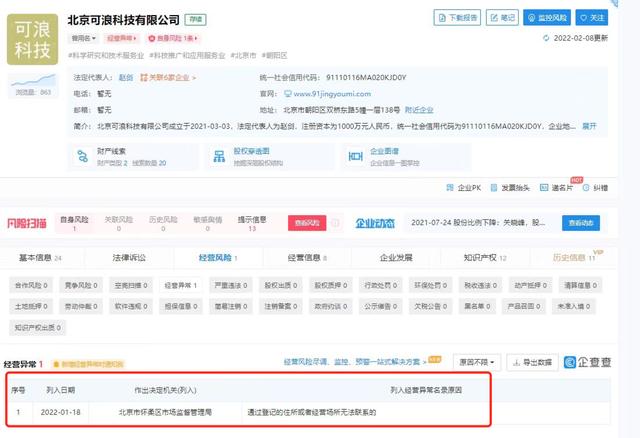Click the refresh icon beside 2022-02-08更新
This screenshot has height=438, width=640.
point(546,38)
